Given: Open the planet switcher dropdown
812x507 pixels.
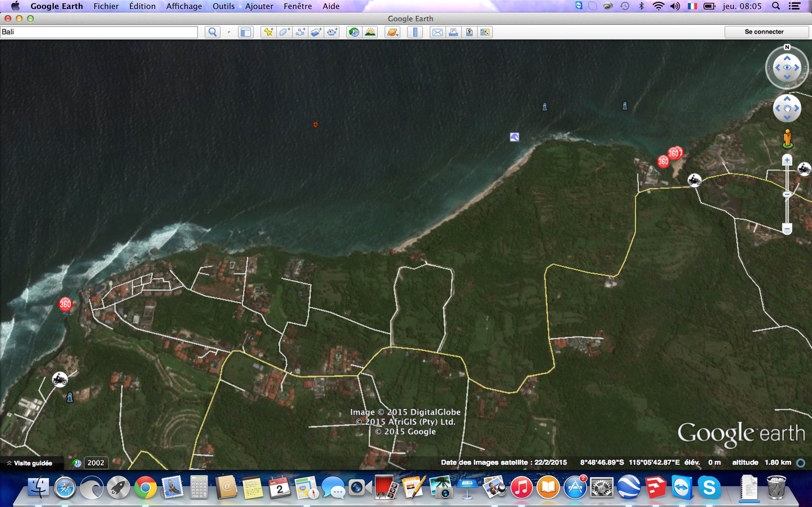Looking at the screenshot, I should [392, 32].
